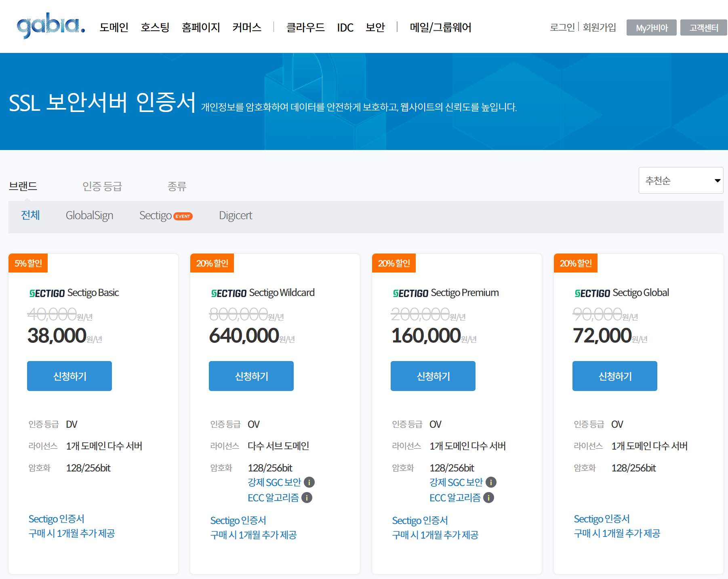Open the 종류 filter tab
Viewport: 728px width, 579px height.
click(177, 186)
